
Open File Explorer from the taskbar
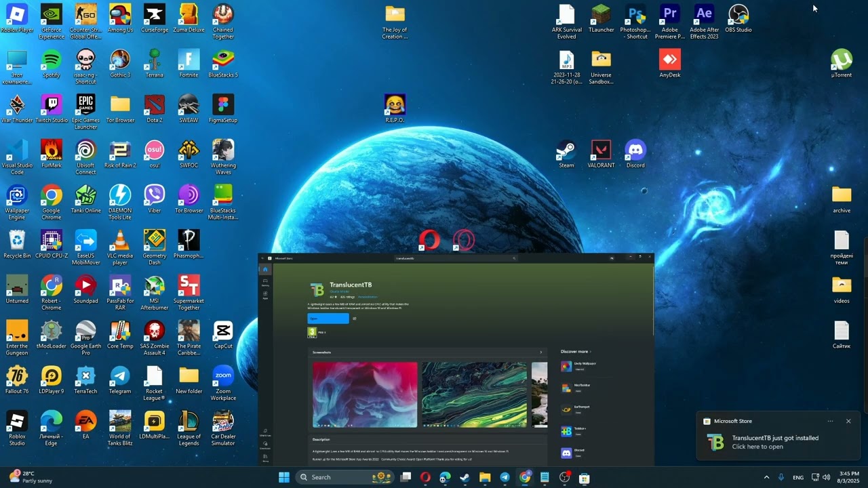point(485,477)
